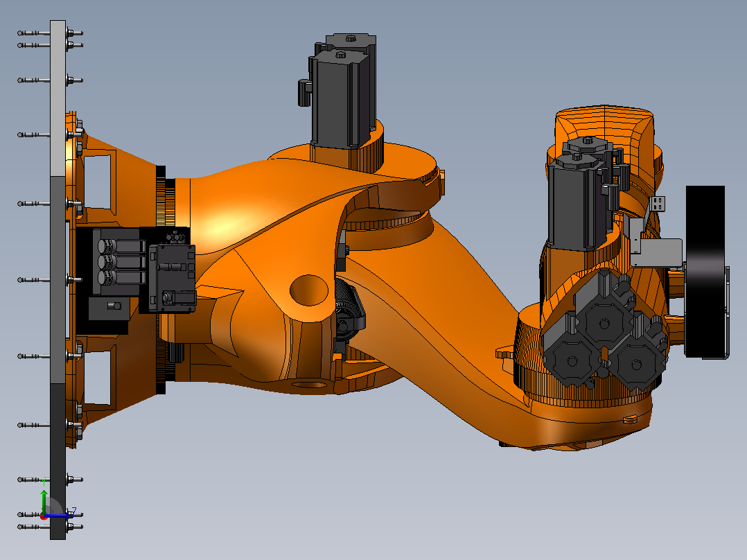Click the blue Z axis of the orientation triad

click(58, 515)
